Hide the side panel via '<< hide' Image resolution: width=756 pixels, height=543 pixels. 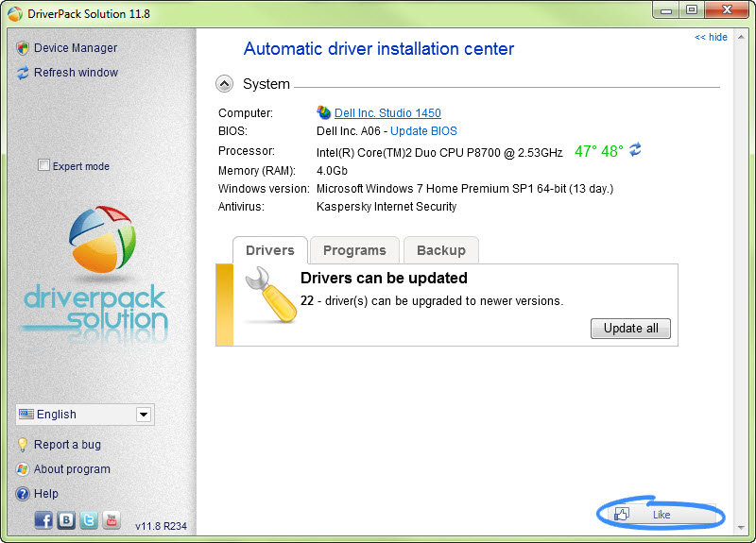[711, 37]
